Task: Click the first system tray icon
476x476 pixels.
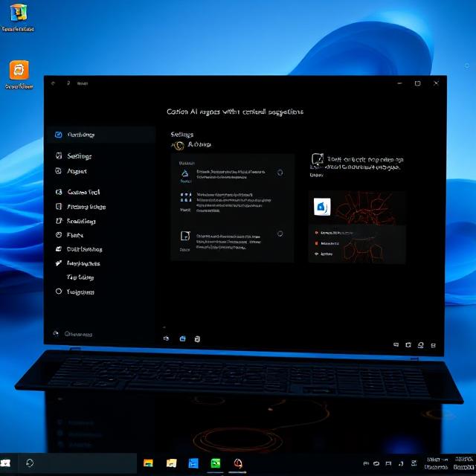Action: 366,463
